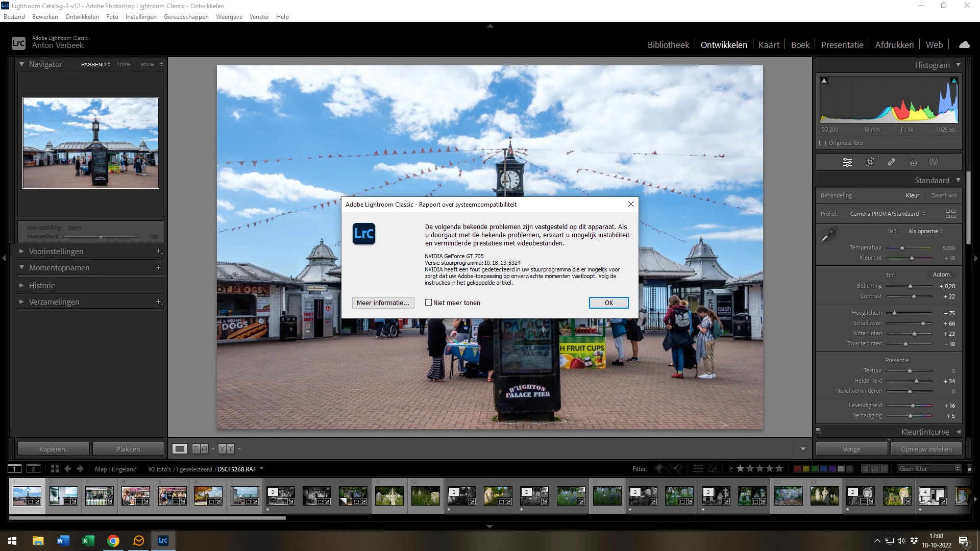Check the 'Niet meer tonen' checkbox
This screenshot has width=980, height=551.
pos(429,303)
